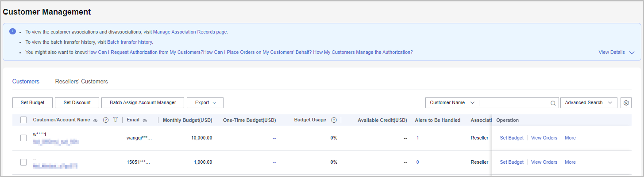Screen dimensions: 644x177
Task: Open the Manage Association Records page link
Action: coord(190,32)
